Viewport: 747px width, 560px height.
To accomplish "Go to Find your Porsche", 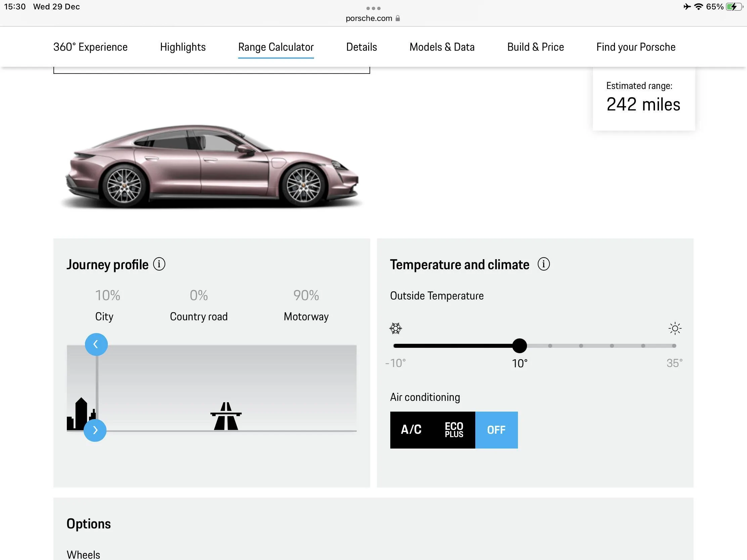I will (635, 47).
